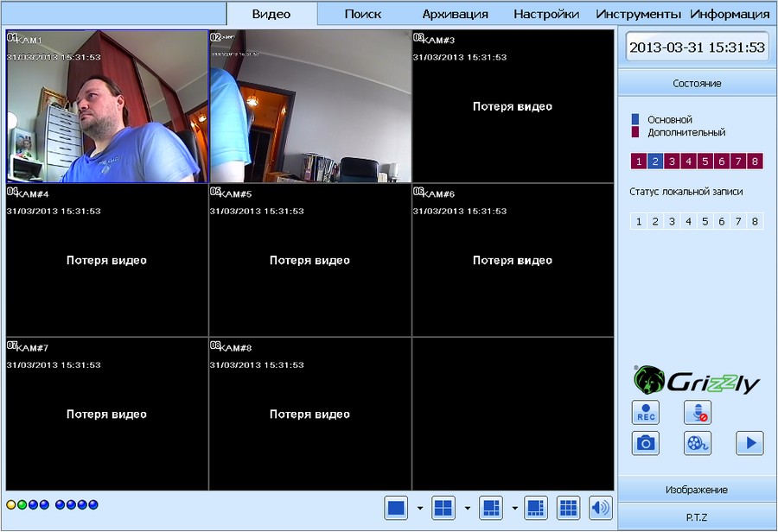The image size is (778, 532).
Task: Toggle stream type for channel 4
Action: [689, 161]
